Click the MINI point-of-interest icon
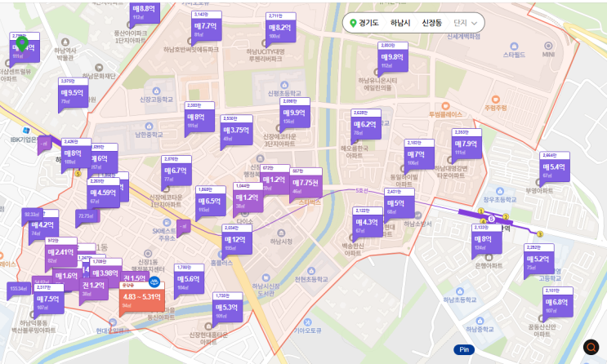This screenshot has height=364, width=607. [x=548, y=46]
